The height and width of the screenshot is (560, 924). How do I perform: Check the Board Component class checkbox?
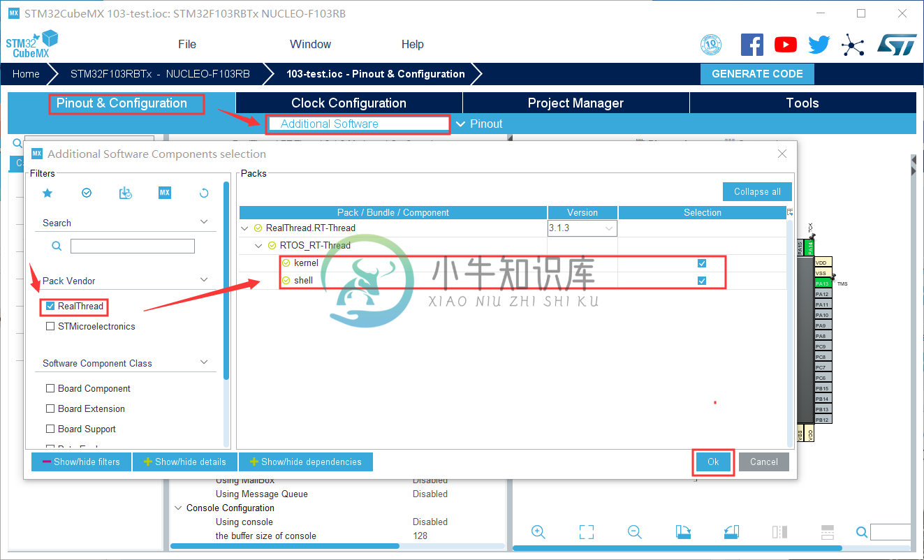point(50,388)
